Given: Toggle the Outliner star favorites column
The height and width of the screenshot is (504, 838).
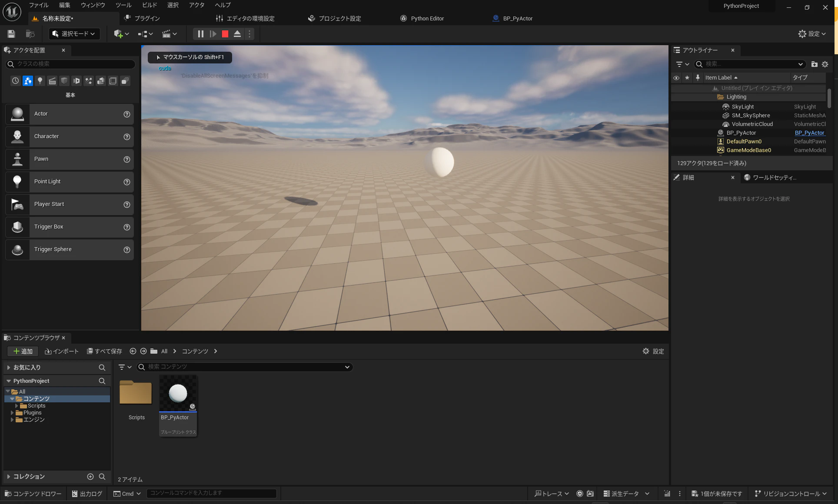Looking at the screenshot, I should pyautogui.click(x=687, y=78).
